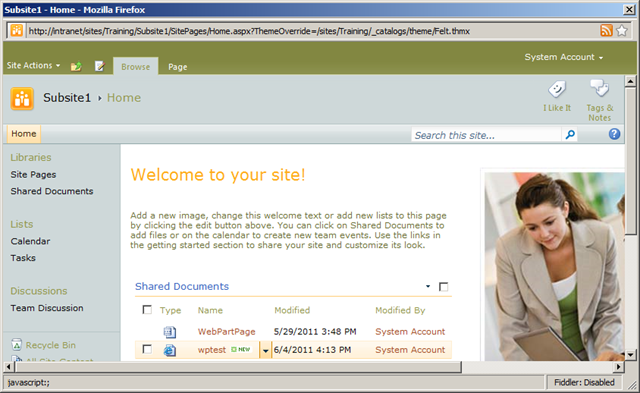Open Tags & Notes icon
The height and width of the screenshot is (393, 640).
click(599, 88)
